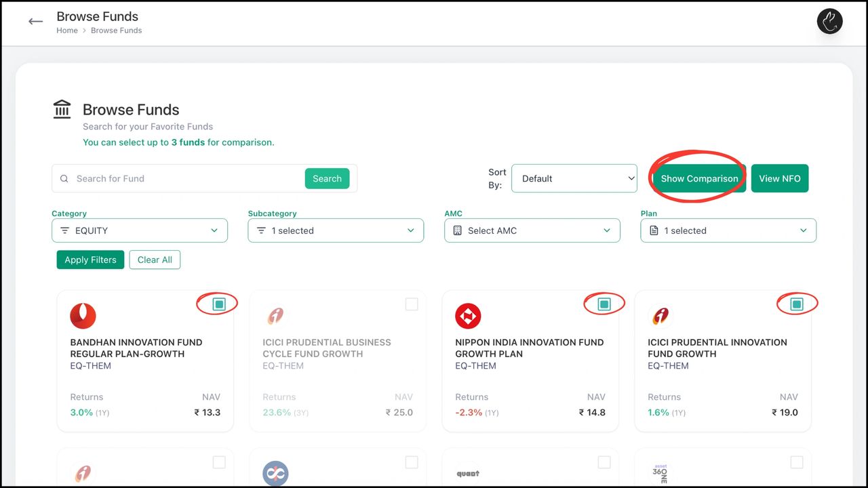
Task: Click the Bandhan fund logo
Action: 83,316
